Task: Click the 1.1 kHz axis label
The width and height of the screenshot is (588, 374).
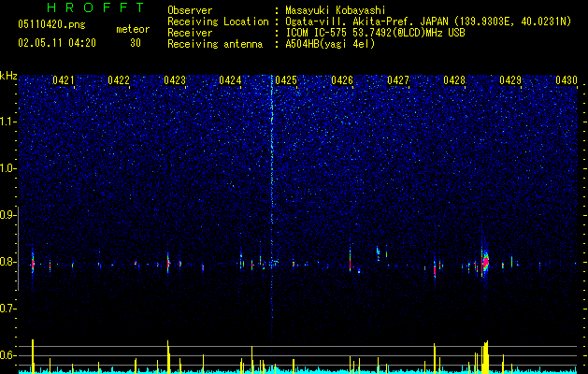Action: (7, 122)
